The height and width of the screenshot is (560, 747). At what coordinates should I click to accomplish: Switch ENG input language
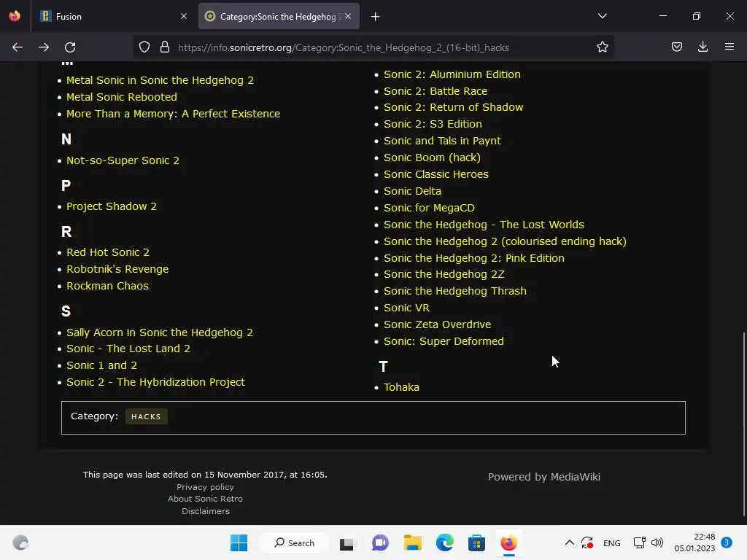612,542
